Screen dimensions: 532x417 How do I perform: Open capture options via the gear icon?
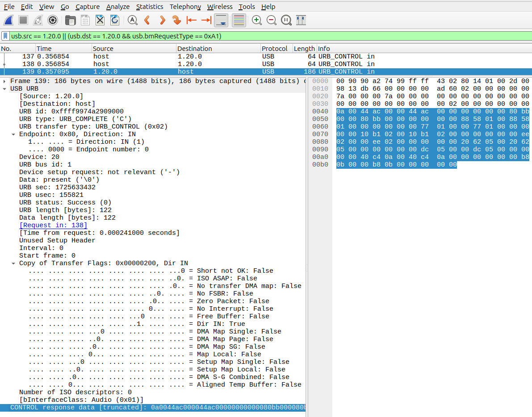click(53, 20)
